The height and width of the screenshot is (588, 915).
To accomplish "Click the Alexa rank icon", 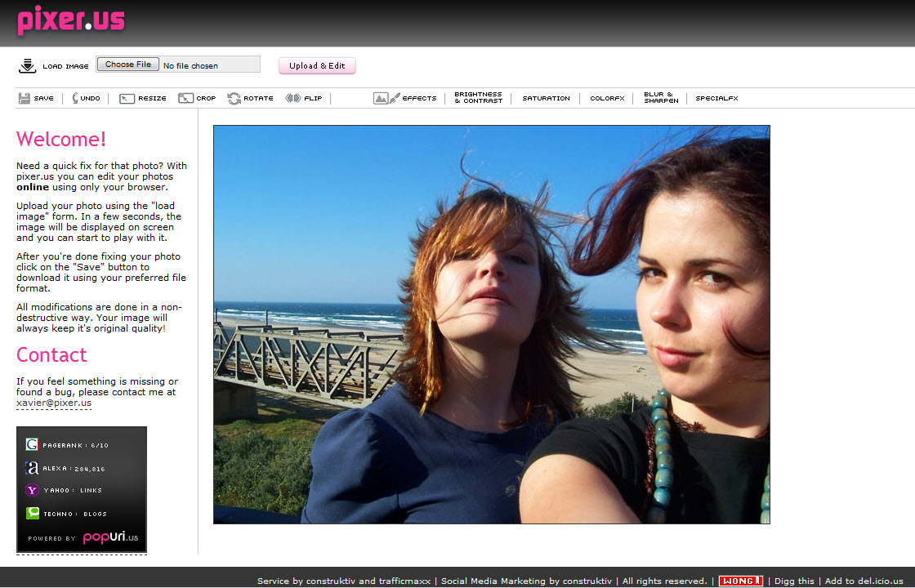I will click(x=32, y=468).
